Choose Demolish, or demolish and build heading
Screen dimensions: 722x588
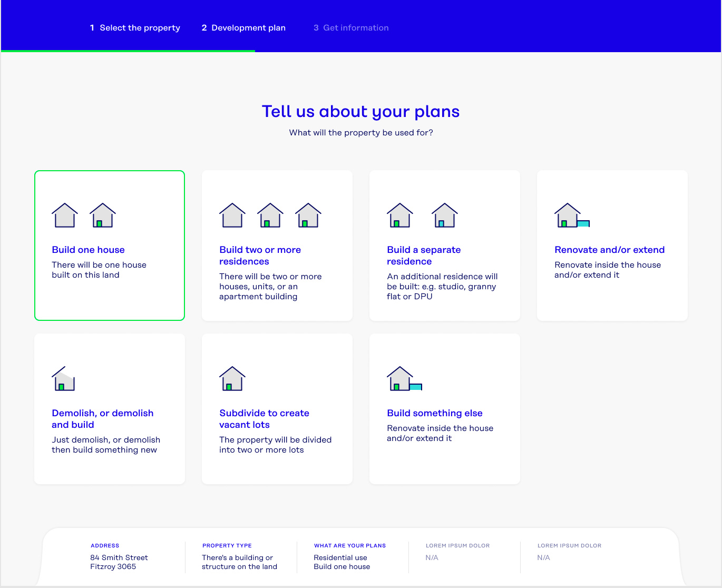click(103, 419)
